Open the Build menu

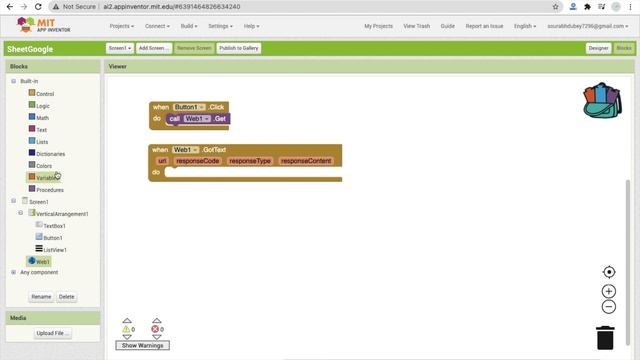(189, 26)
